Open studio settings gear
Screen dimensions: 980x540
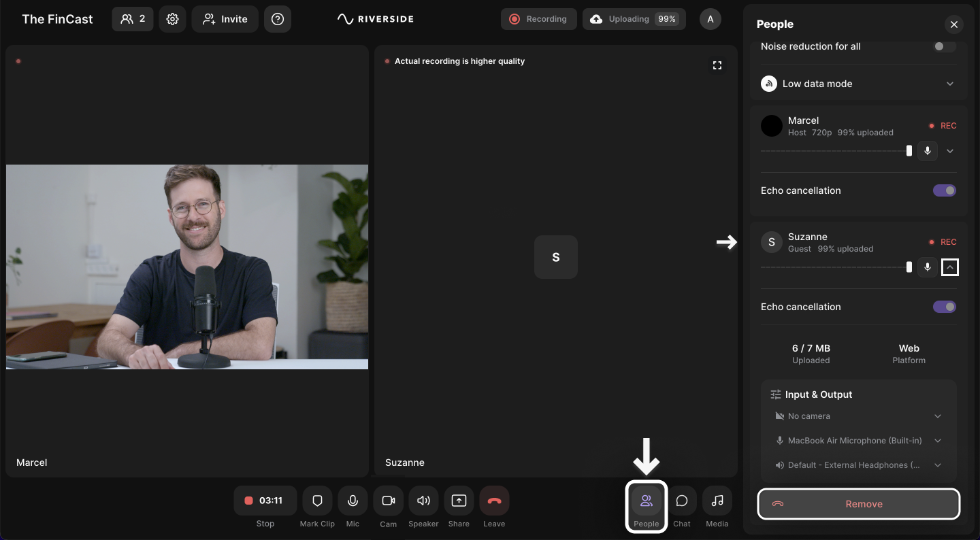[172, 19]
